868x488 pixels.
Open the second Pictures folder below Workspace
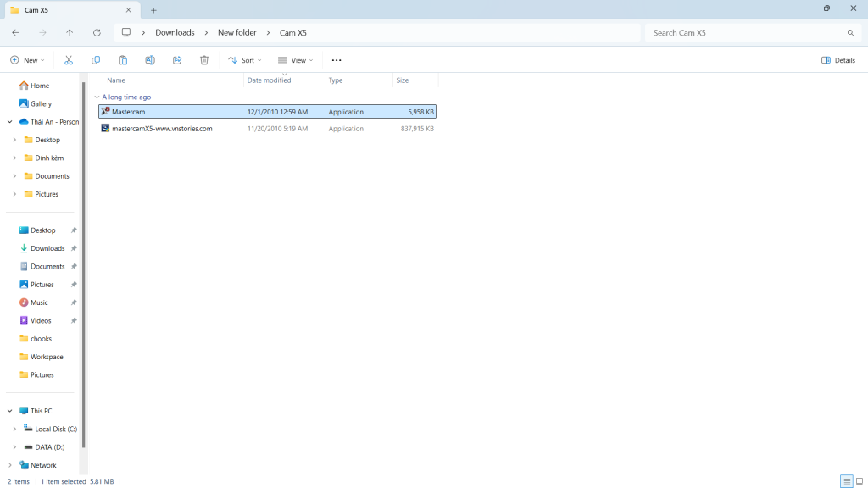pos(42,375)
